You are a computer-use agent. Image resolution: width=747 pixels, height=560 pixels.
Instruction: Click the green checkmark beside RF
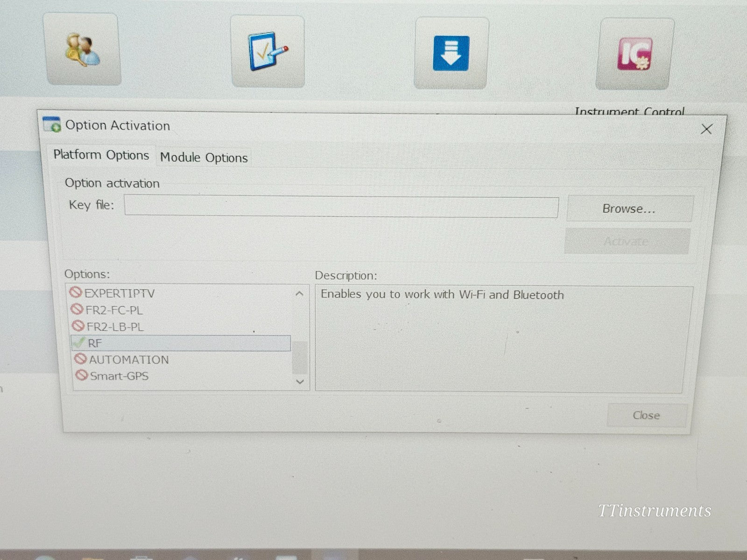[78, 343]
